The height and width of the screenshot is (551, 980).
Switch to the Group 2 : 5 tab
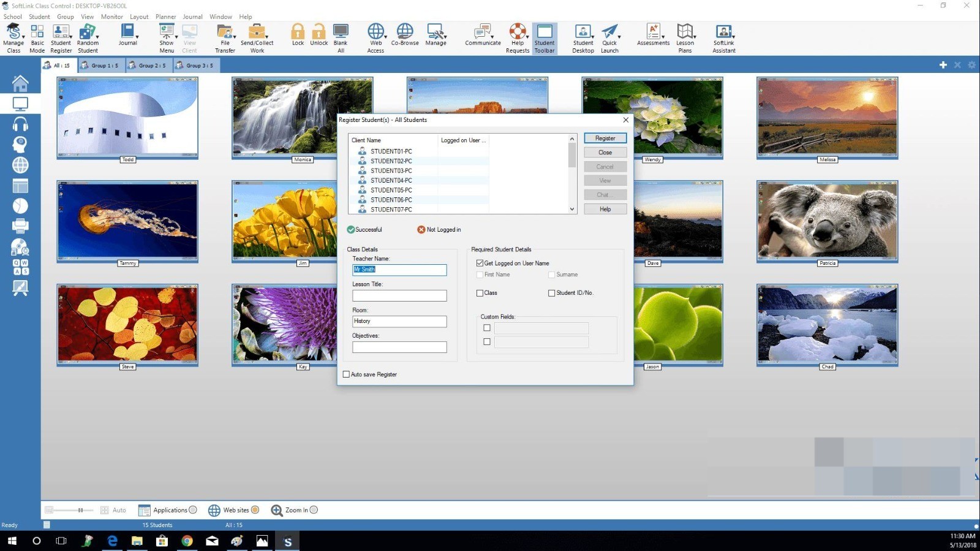pos(149,65)
